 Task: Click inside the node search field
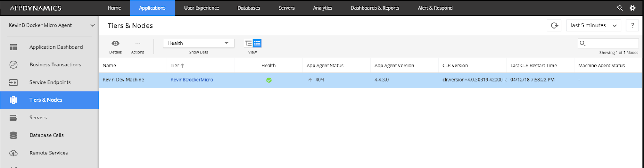point(608,43)
